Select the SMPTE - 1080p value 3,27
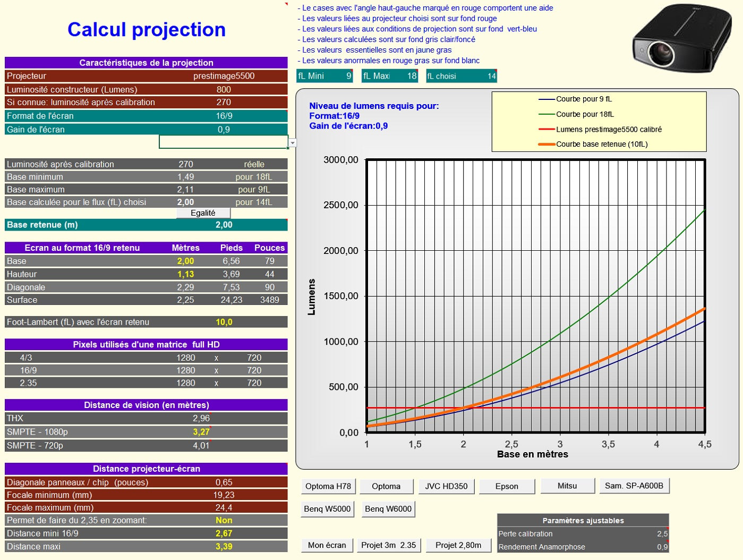Image resolution: width=743 pixels, height=560 pixels. (201, 432)
